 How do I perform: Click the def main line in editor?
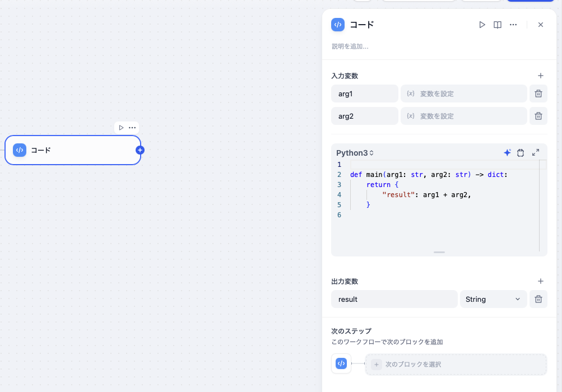coord(429,175)
